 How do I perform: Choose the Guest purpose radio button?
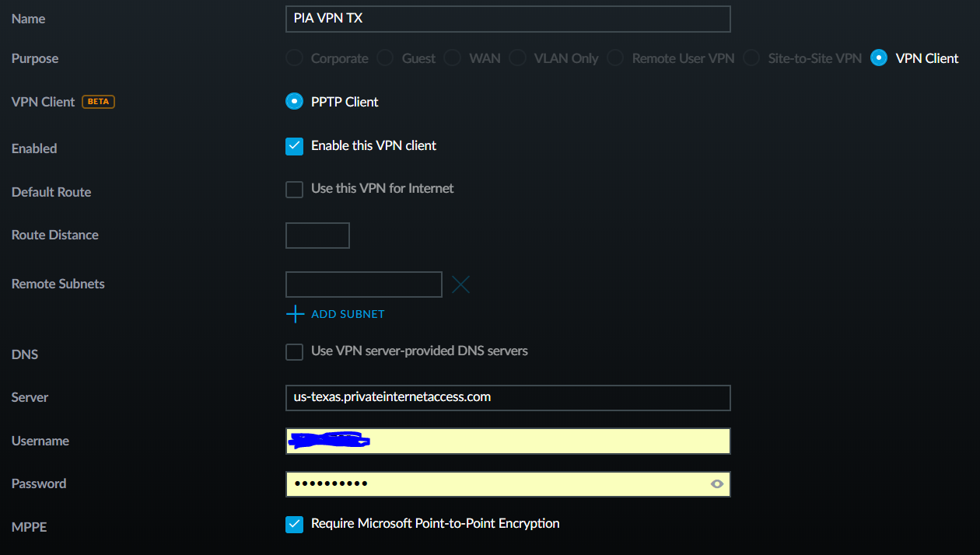(x=385, y=58)
